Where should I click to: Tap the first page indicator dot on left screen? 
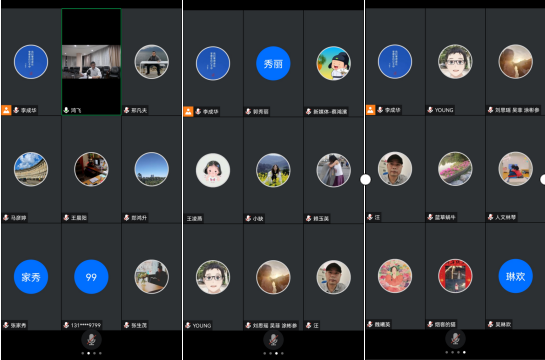(x=82, y=353)
